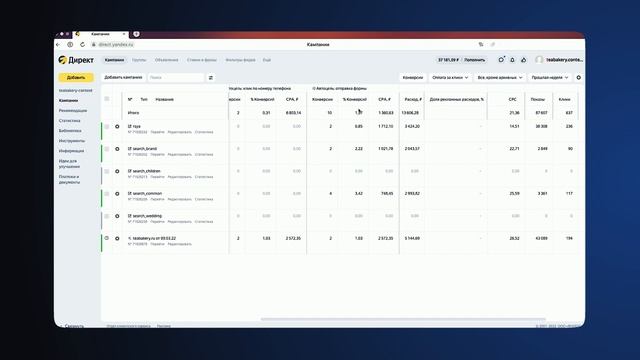Image resolution: width=640 pixels, height=360 pixels.
Task: Open the search_common campaign name
Action: coord(147,193)
